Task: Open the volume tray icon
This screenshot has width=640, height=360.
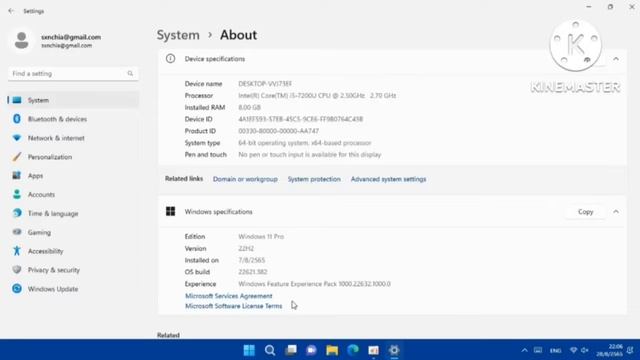Action: tap(585, 350)
